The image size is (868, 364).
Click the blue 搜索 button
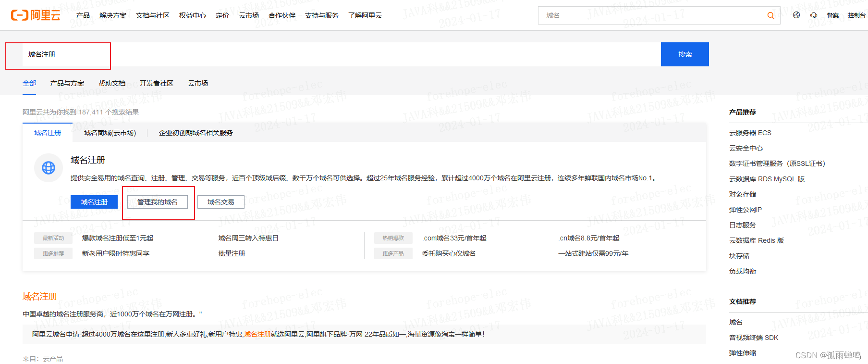[x=685, y=54]
